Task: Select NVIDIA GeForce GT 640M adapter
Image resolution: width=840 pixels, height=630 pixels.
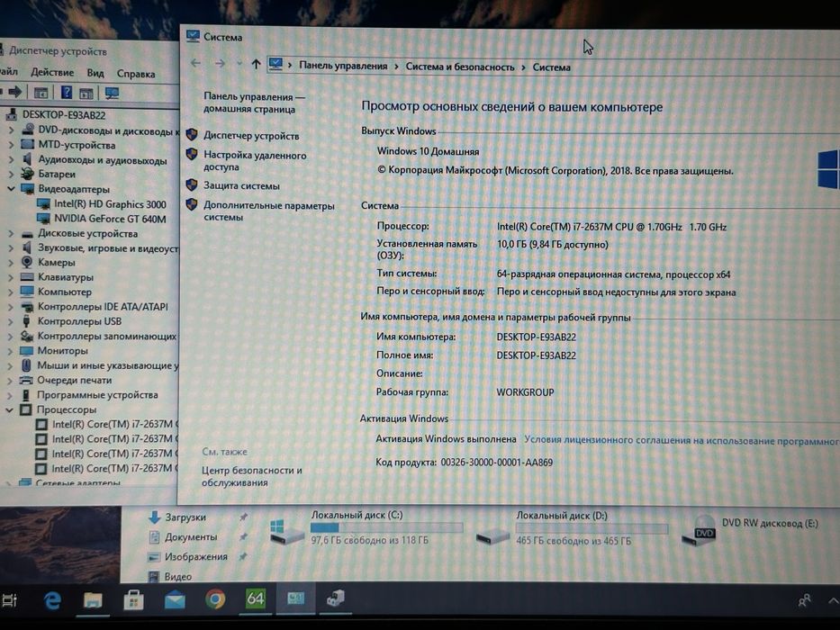Action: 110,219
